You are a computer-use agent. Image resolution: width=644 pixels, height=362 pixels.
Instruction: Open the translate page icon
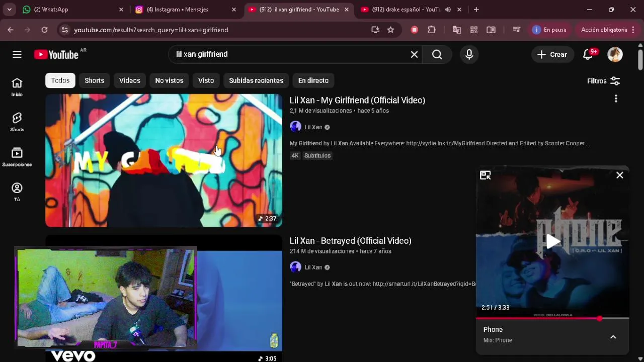457,30
